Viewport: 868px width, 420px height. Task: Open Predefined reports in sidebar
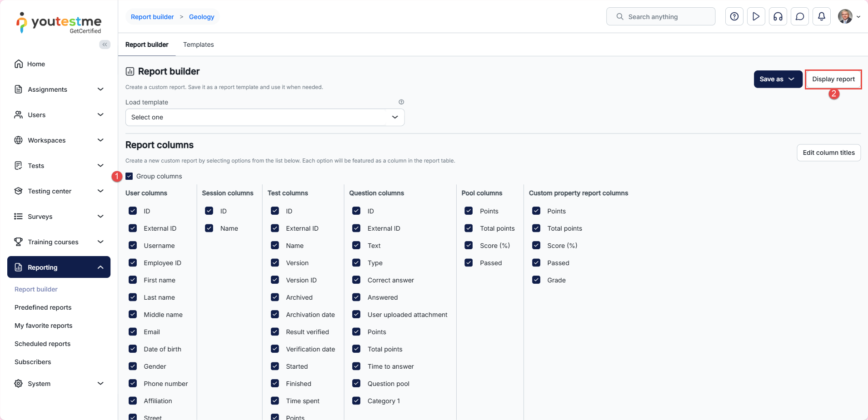click(x=43, y=307)
